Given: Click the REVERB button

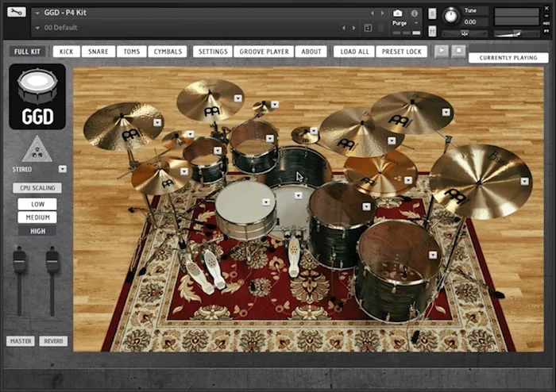Looking at the screenshot, I should [53, 341].
